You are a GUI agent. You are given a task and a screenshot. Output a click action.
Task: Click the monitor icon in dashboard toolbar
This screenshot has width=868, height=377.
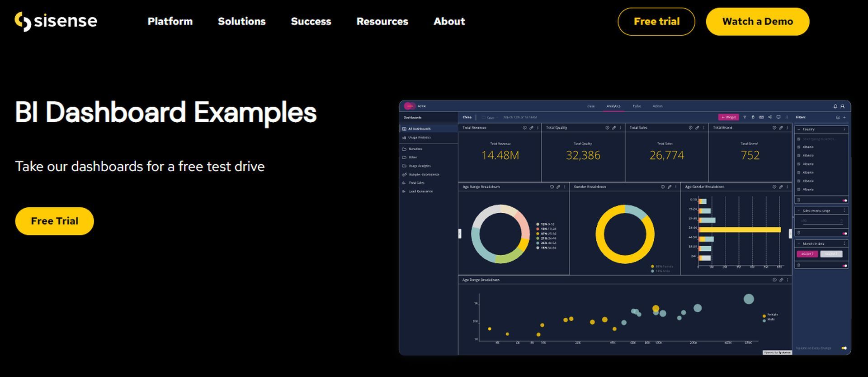778,117
